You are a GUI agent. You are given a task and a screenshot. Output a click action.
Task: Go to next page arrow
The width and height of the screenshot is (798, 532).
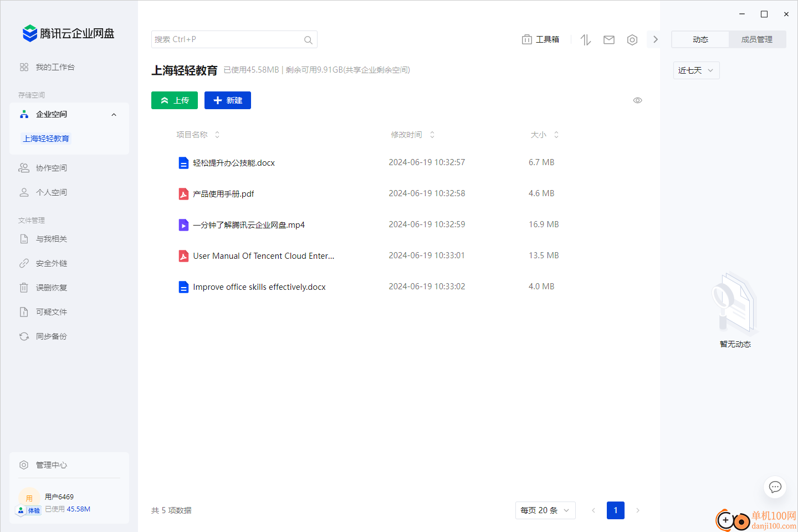pos(638,510)
